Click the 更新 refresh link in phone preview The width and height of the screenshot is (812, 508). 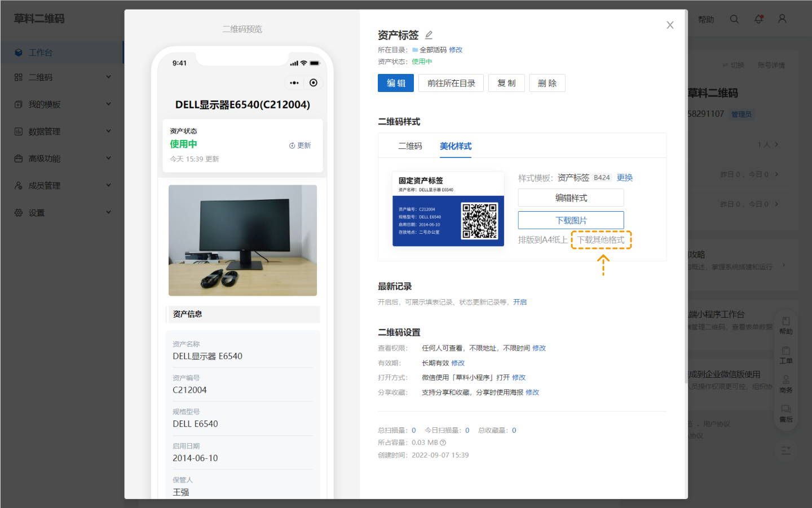tap(300, 146)
